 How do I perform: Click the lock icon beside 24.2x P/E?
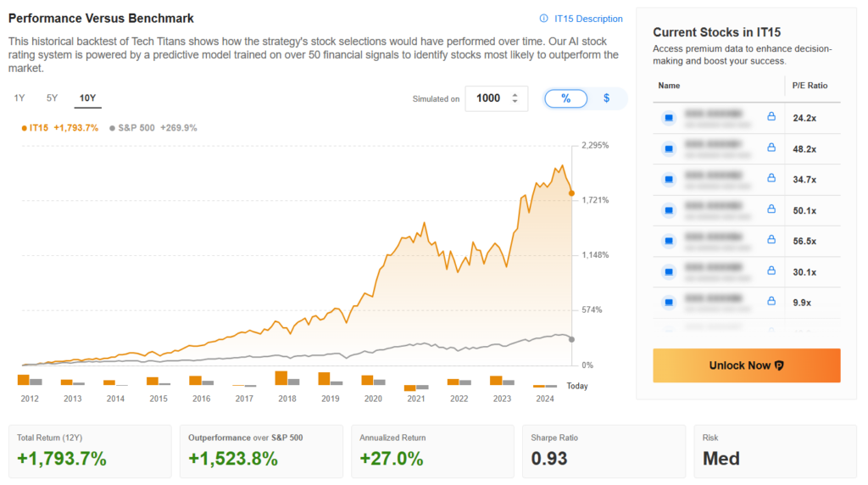click(x=771, y=117)
